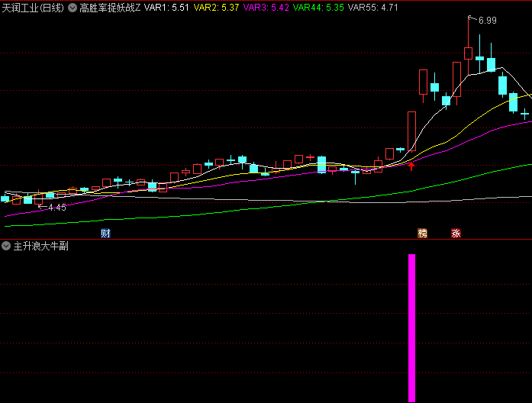Screen dimensions: 532x403
Task: Click the green VAR44: 5.35 label
Action: (318, 8)
